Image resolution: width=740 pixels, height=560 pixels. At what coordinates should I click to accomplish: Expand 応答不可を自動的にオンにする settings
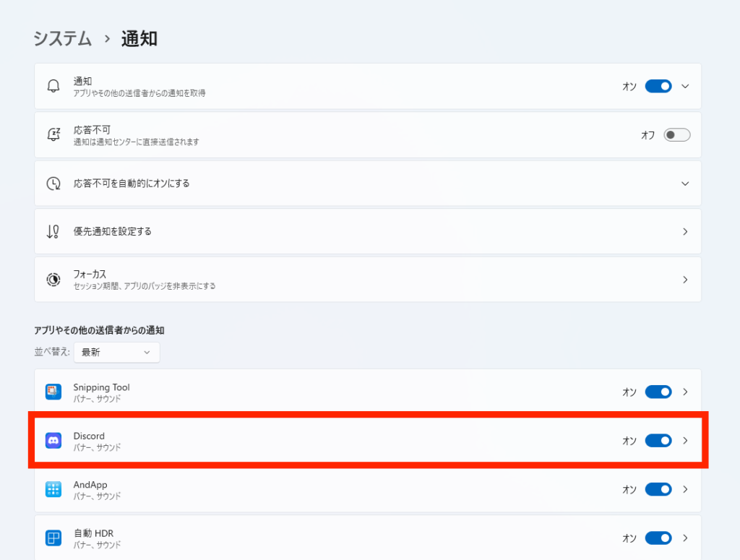click(684, 183)
